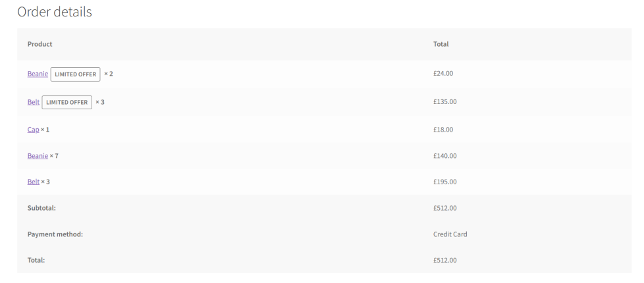The image size is (644, 283).
Task: Click the Payment method: label
Action: coord(55,234)
